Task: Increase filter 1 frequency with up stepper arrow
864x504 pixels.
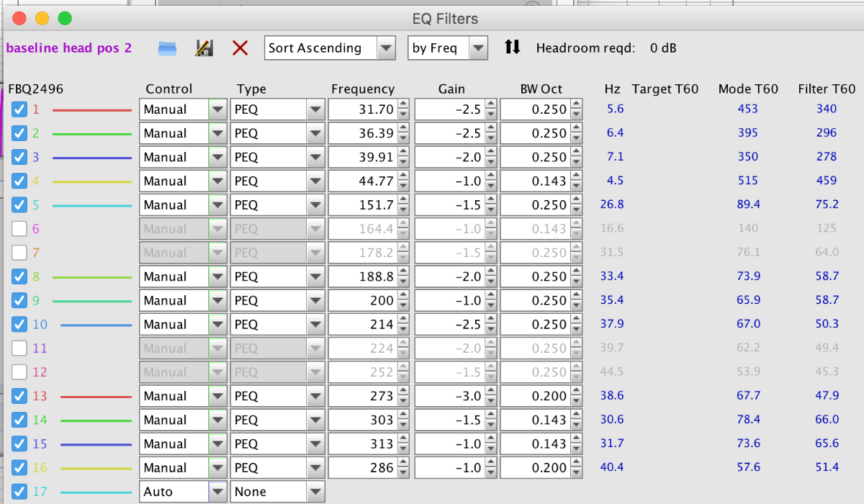Action: pyautogui.click(x=403, y=105)
